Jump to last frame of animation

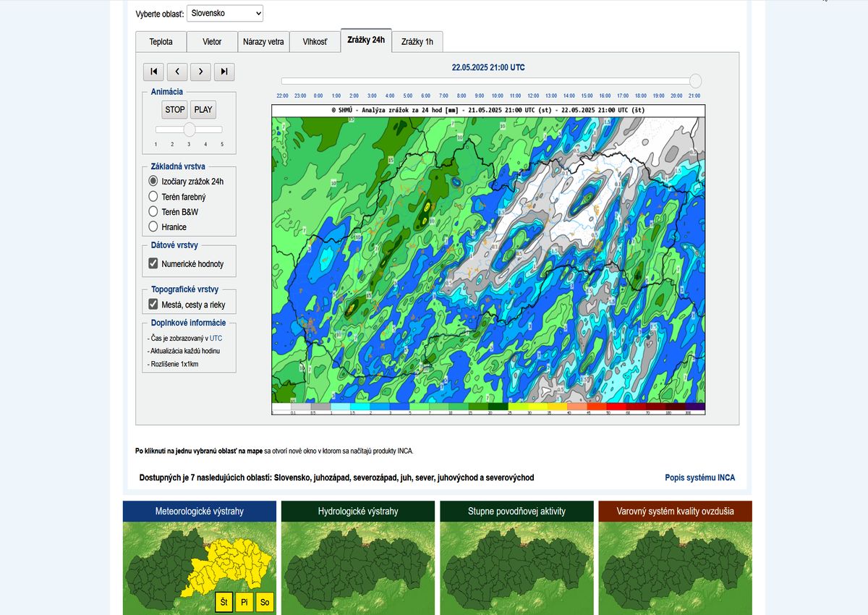tap(224, 72)
